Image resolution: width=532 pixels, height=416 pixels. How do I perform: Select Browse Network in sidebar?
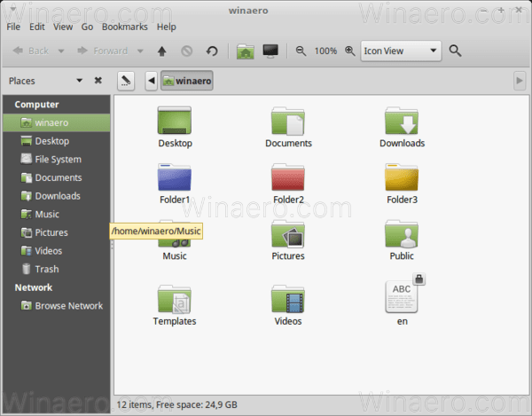[57, 306]
